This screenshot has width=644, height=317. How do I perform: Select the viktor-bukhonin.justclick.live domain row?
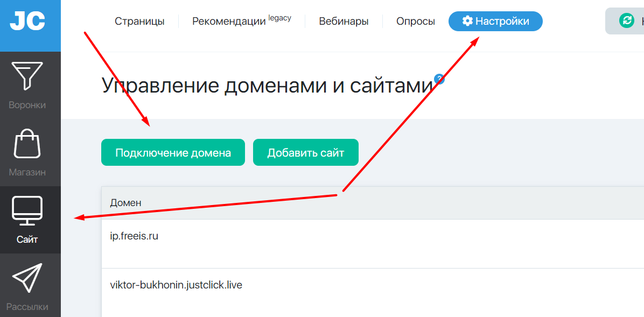coord(373,292)
